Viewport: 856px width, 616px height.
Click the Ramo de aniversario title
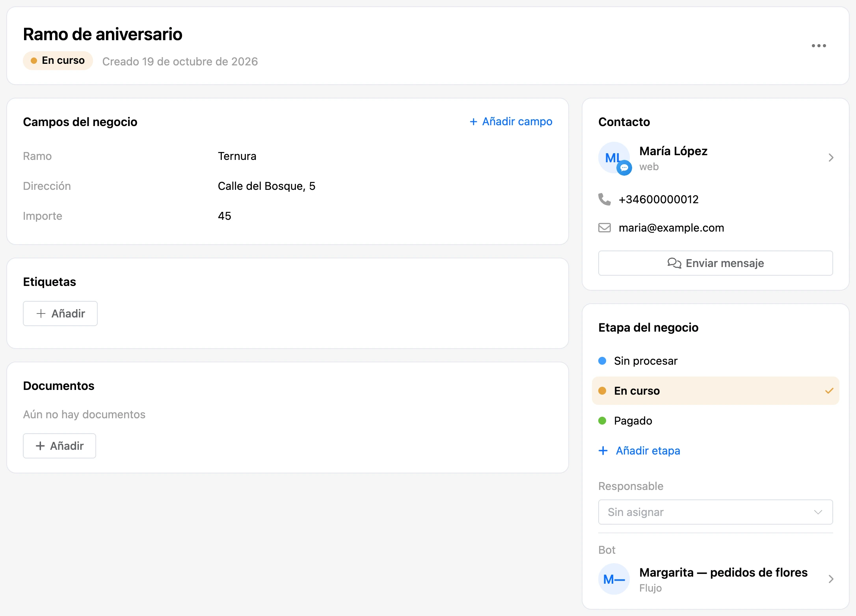[102, 34]
